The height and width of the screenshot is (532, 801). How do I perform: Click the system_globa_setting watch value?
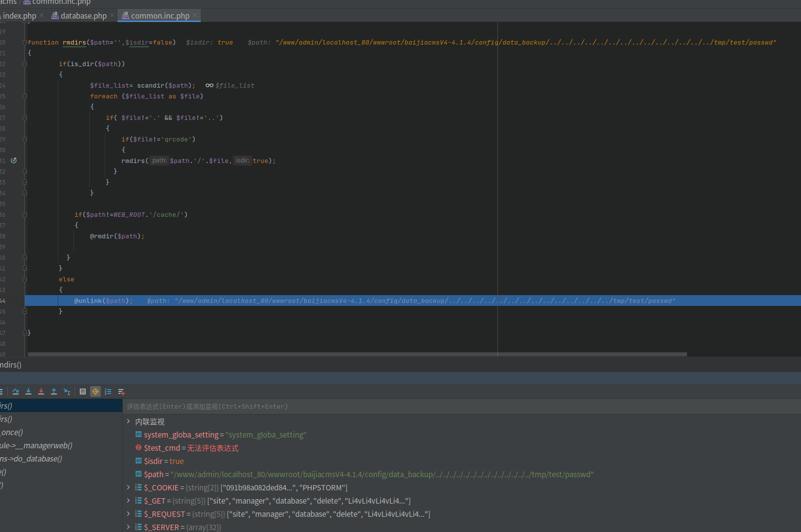[265, 435]
